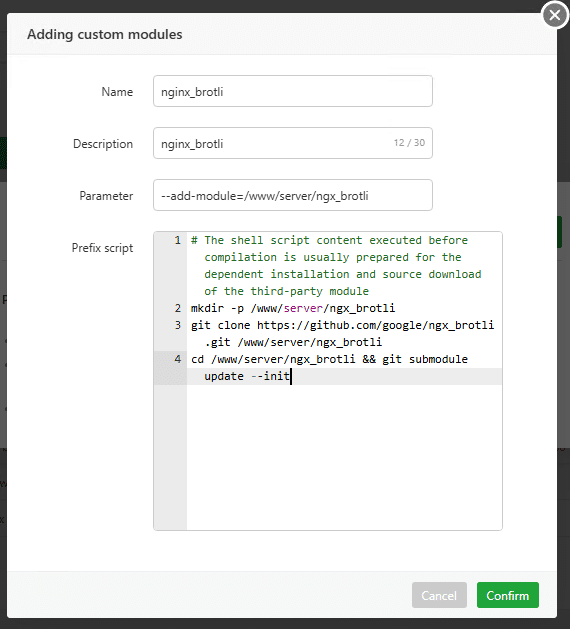Select line number 3 in editor gutter
Screen dimensions: 570x629
(x=177, y=325)
